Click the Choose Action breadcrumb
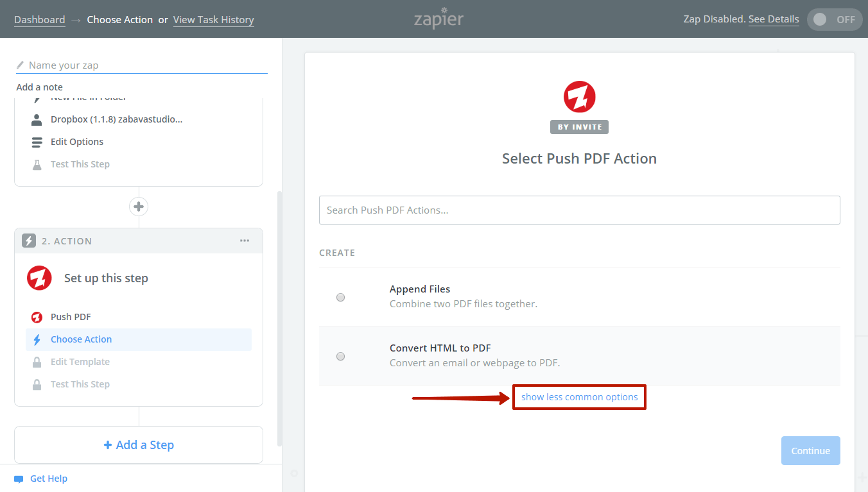 120,20
